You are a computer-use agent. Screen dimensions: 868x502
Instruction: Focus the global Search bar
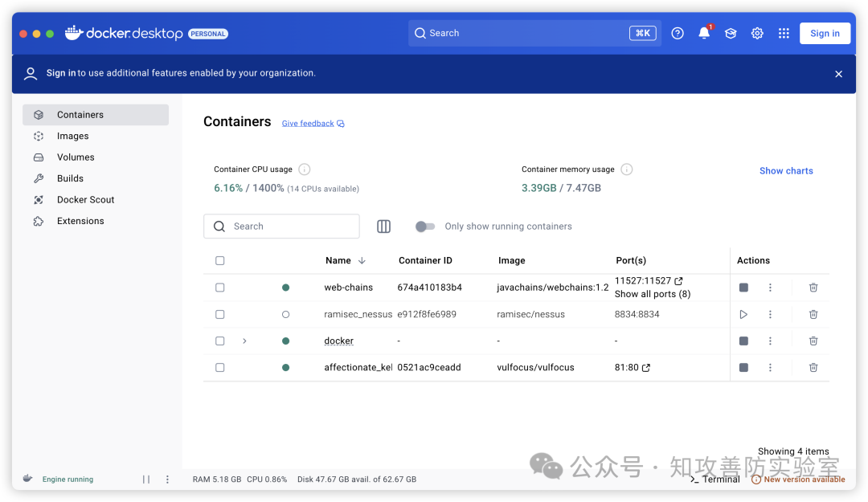tap(534, 33)
